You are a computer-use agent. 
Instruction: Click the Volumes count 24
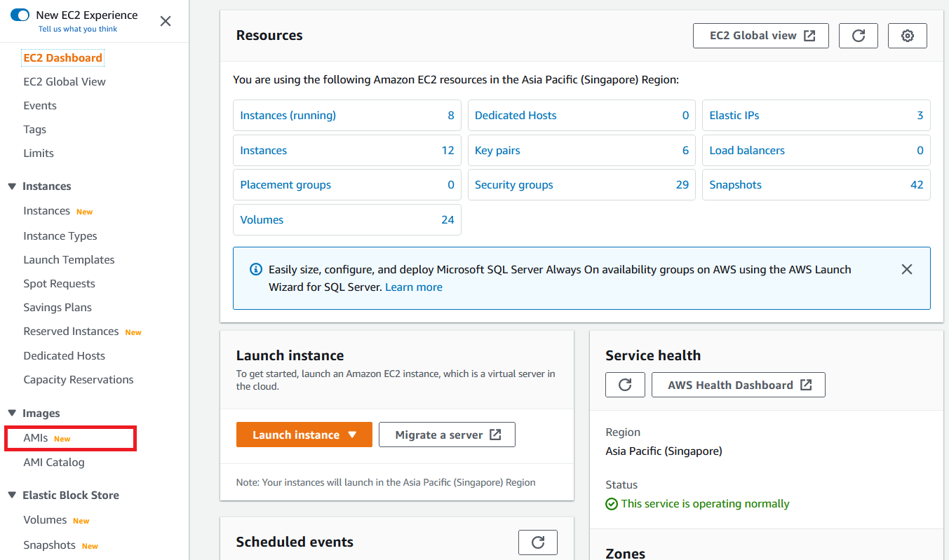click(447, 220)
